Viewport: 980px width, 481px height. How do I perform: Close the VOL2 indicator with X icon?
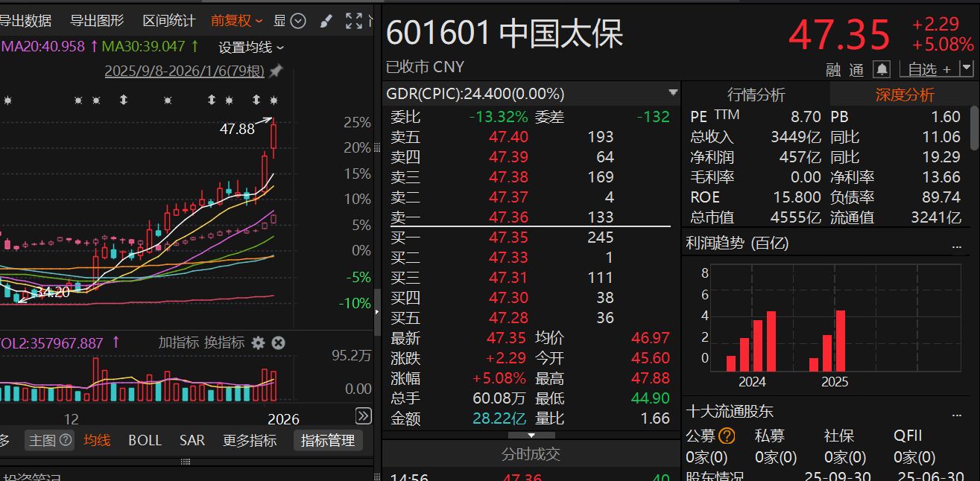point(278,343)
